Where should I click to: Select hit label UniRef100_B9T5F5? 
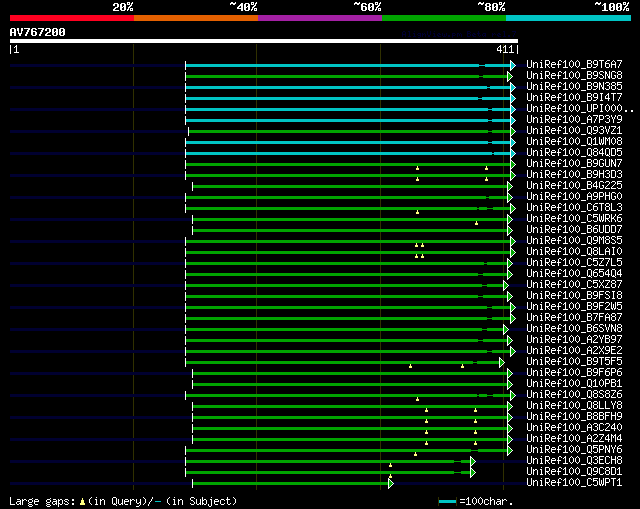(x=574, y=362)
